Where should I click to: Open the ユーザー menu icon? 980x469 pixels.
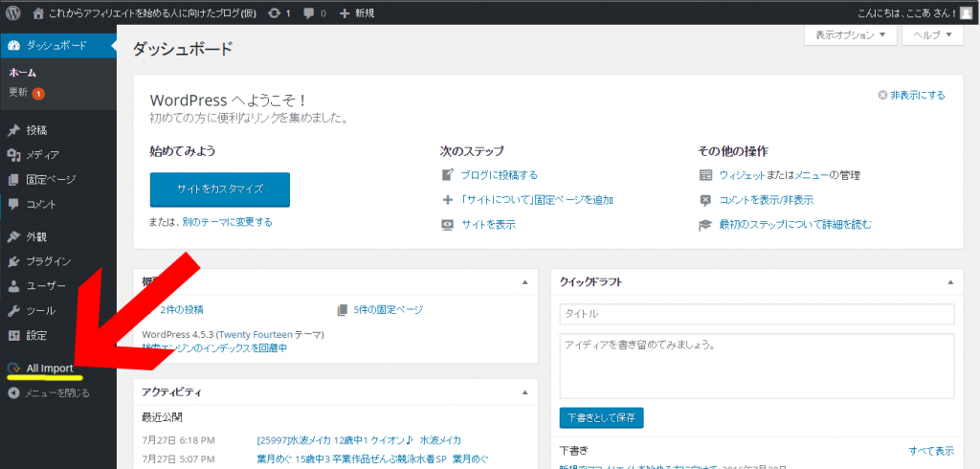13,286
